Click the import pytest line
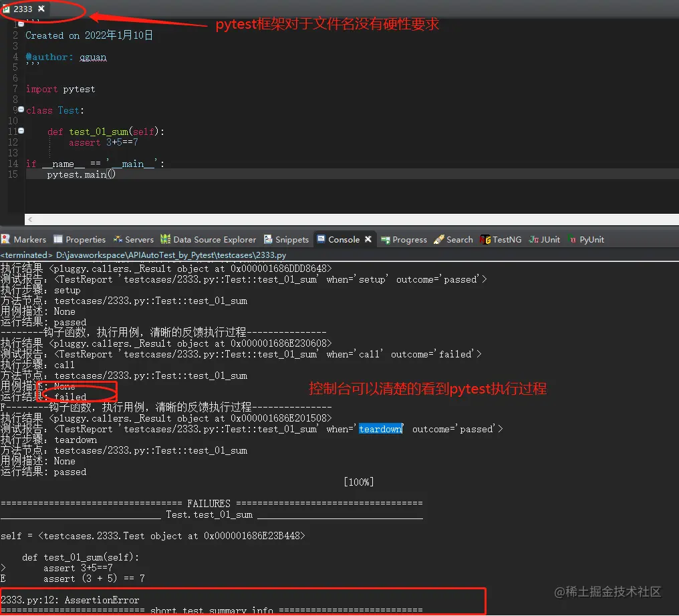The image size is (679, 616). 60,89
